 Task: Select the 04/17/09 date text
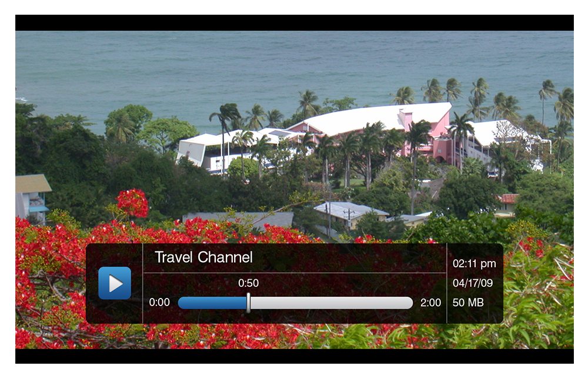click(x=473, y=283)
